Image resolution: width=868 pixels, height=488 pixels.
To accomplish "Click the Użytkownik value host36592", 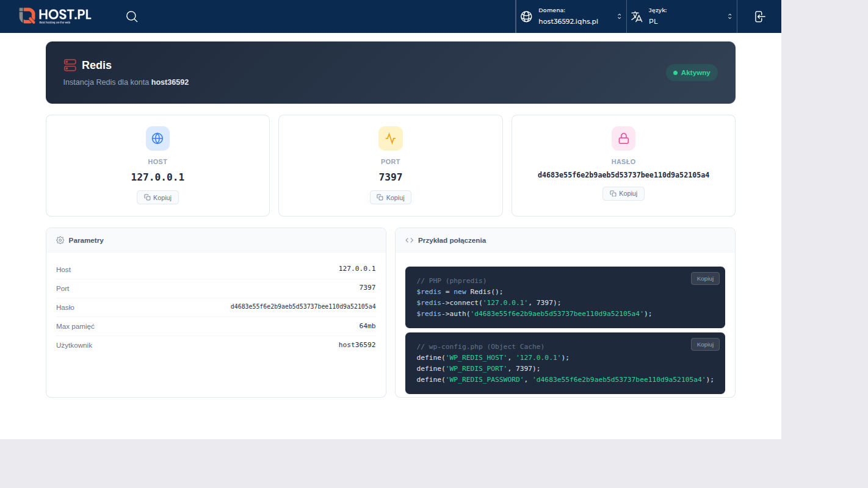I will [357, 345].
